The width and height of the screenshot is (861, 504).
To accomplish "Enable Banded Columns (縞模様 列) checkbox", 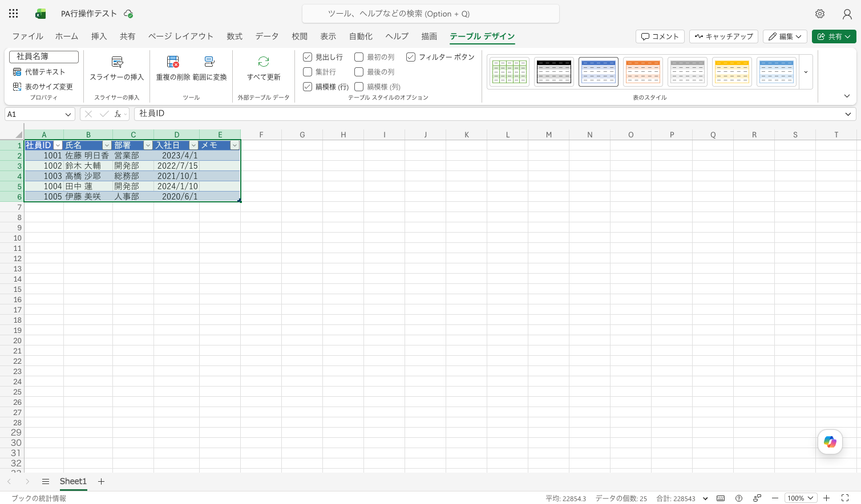I will [x=359, y=87].
